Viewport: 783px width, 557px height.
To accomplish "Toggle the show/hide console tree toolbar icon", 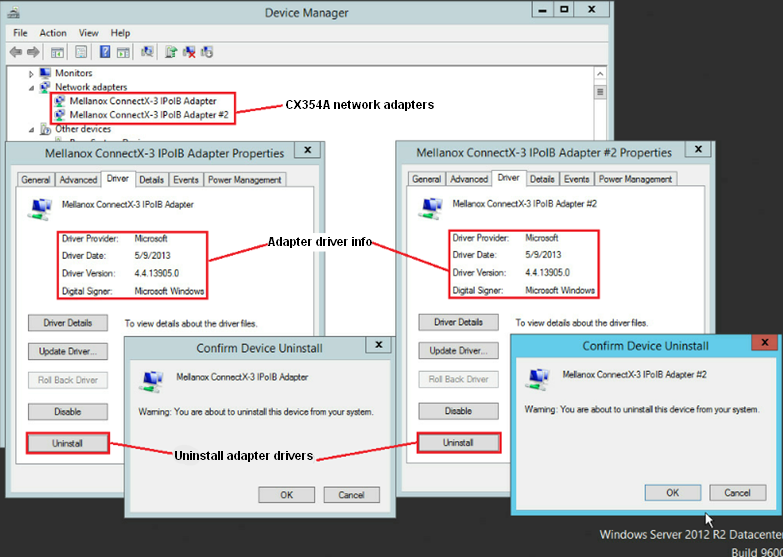I will coord(57,52).
